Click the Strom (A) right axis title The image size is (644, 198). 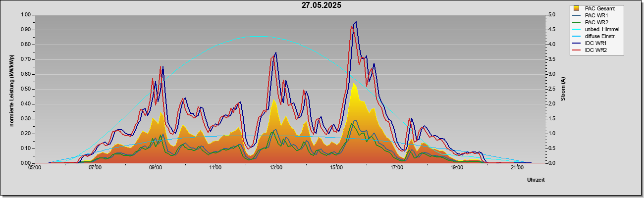coord(563,89)
